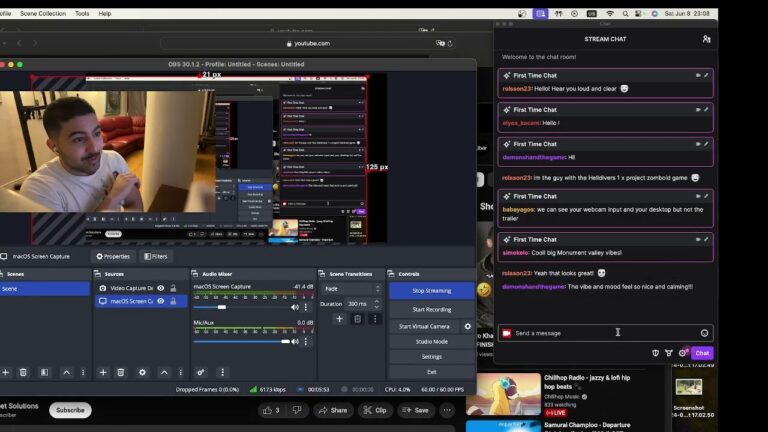Toggle visibility of macOS Screen Capture source
This screenshot has width=768, height=432.
[161, 301]
